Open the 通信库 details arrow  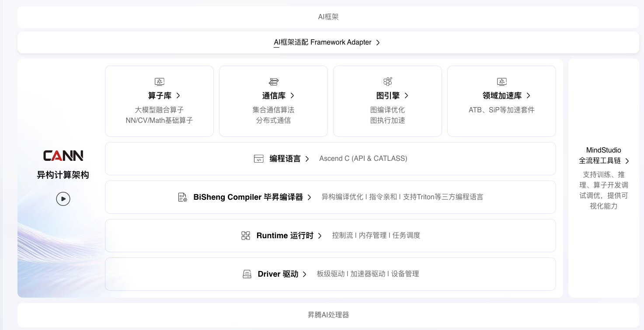[x=292, y=96]
